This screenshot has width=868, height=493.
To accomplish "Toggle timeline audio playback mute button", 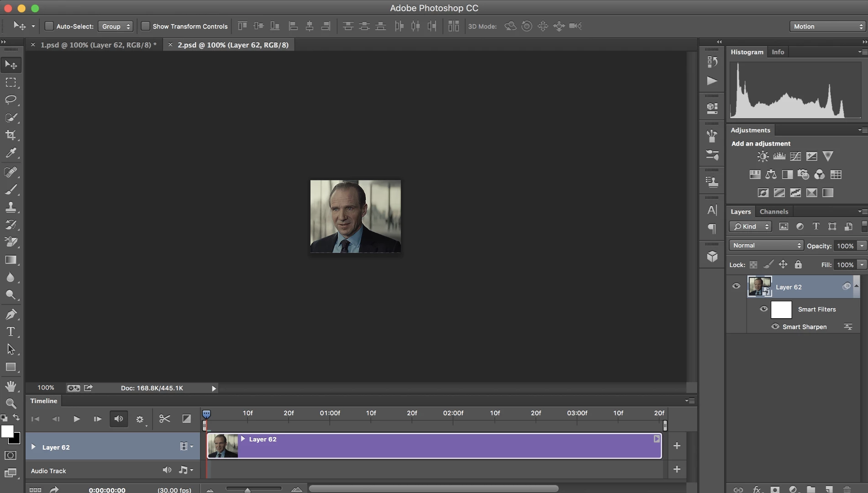I will [x=119, y=419].
